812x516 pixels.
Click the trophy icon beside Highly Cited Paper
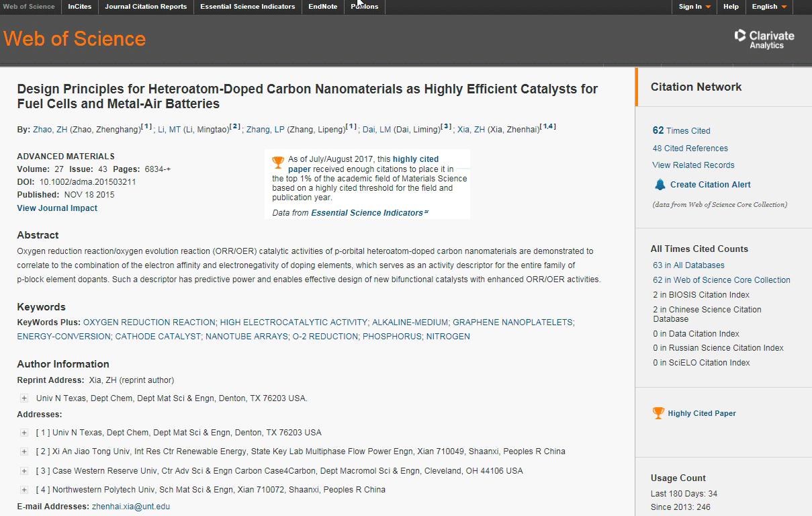point(658,413)
